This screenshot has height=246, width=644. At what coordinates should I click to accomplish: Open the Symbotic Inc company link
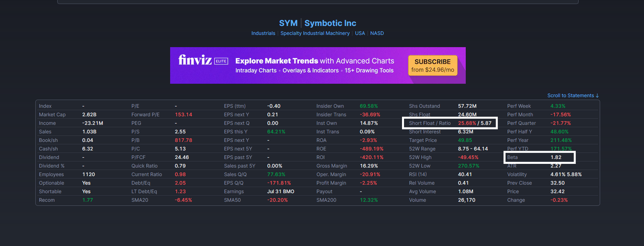(x=330, y=23)
